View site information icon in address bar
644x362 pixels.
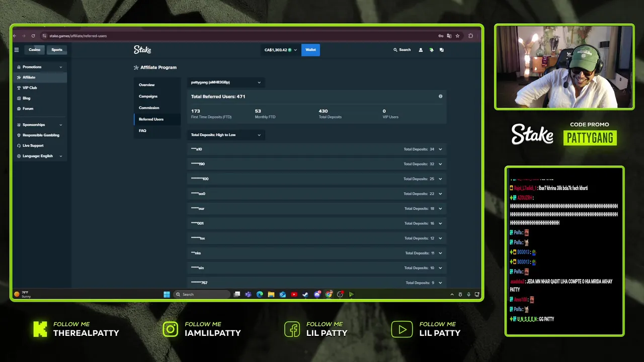click(44, 36)
